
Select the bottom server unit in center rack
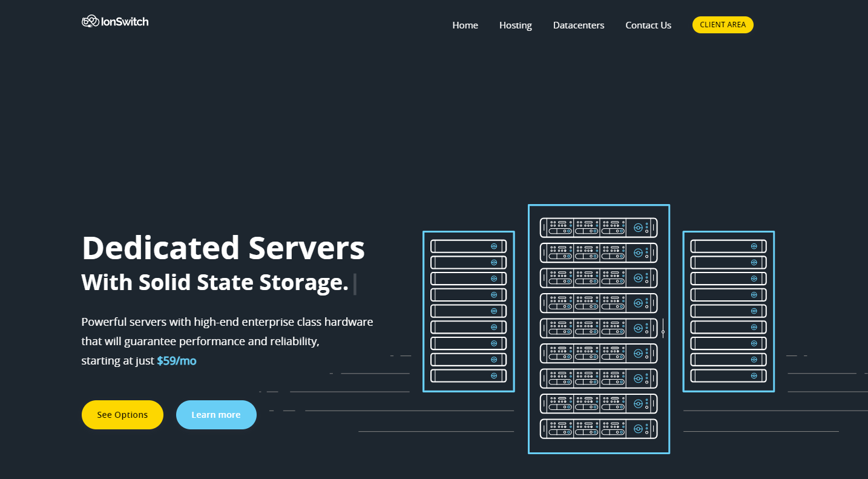[598, 429]
